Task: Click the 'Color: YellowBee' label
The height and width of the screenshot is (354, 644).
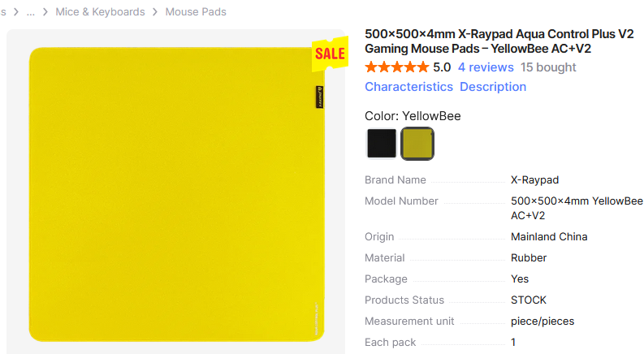Action: 413,116
